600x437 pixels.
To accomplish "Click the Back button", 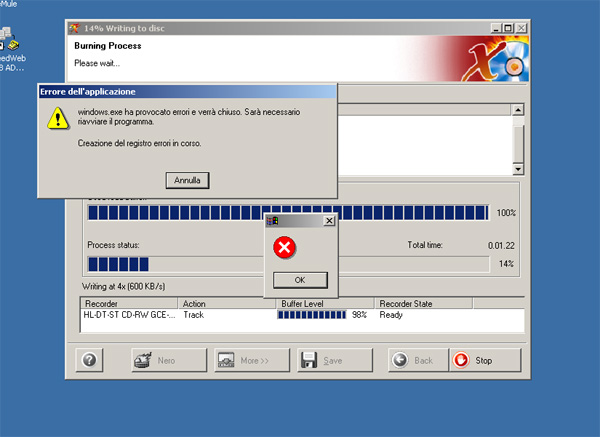I will 418,360.
